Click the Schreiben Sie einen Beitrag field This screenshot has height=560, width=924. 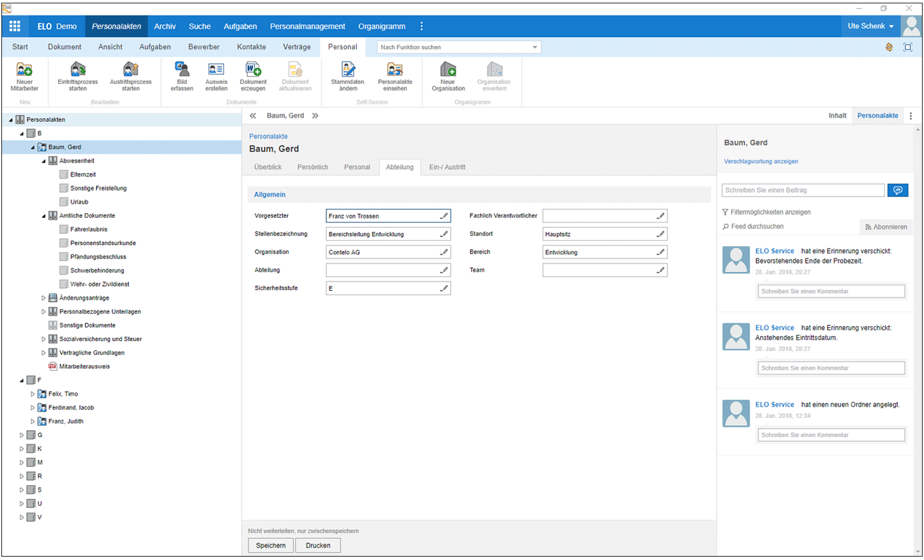click(x=803, y=191)
